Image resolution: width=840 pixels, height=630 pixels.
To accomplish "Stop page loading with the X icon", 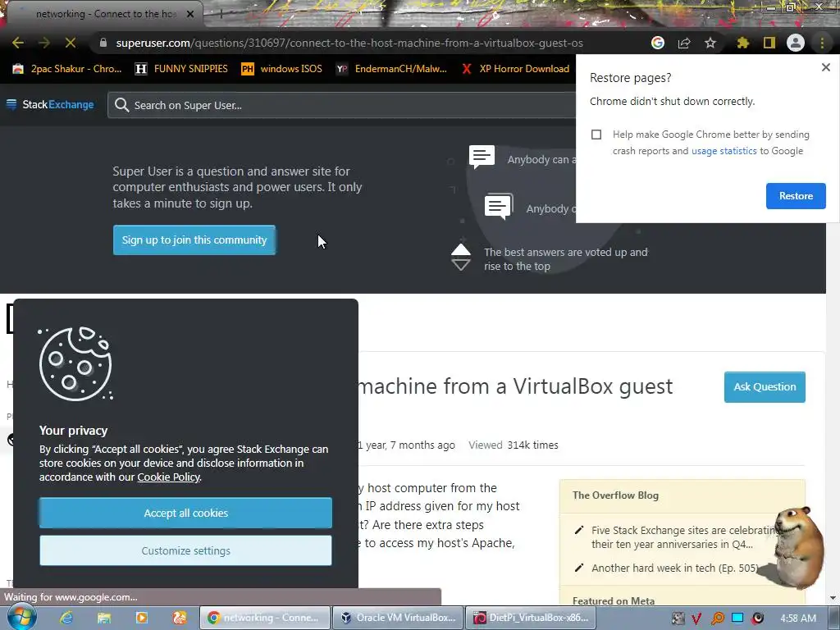I will (x=71, y=43).
